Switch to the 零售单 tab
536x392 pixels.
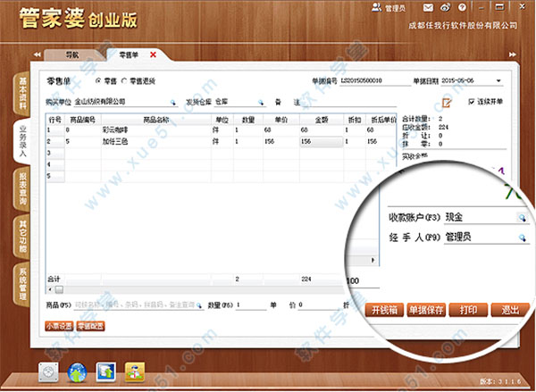129,54
